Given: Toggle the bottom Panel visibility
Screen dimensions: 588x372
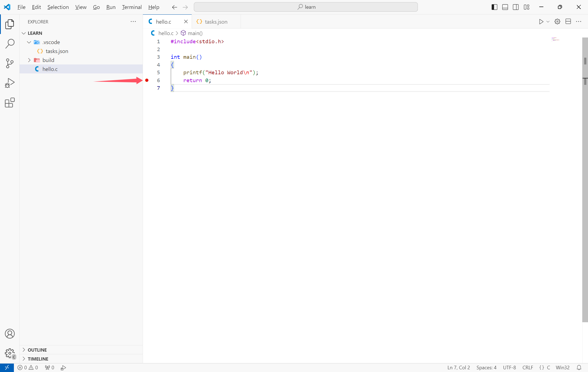Looking at the screenshot, I should [505, 7].
